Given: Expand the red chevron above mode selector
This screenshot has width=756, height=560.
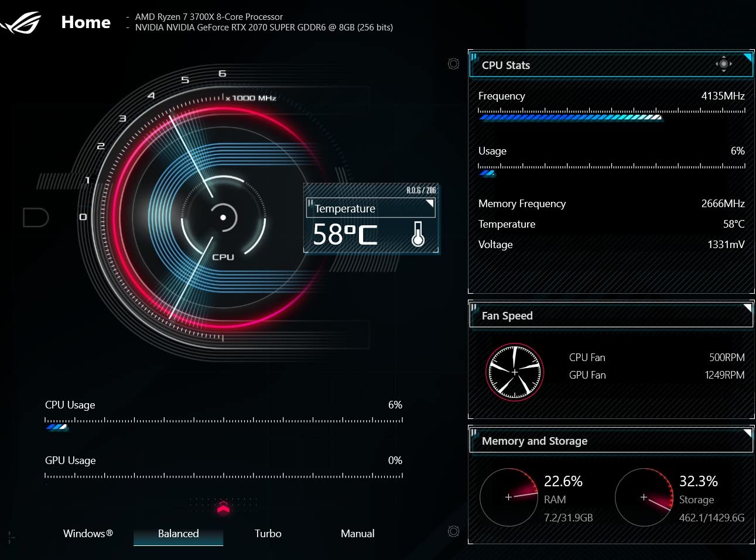Looking at the screenshot, I should pyautogui.click(x=223, y=507).
